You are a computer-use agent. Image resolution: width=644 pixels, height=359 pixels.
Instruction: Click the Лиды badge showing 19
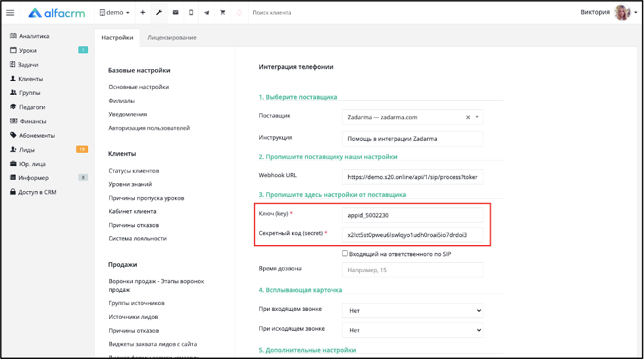click(82, 150)
